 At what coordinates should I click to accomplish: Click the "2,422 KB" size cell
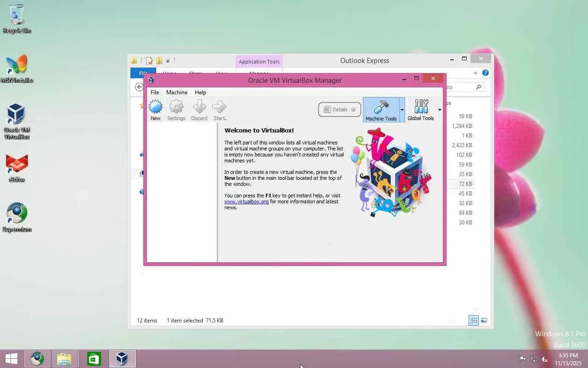tap(462, 145)
